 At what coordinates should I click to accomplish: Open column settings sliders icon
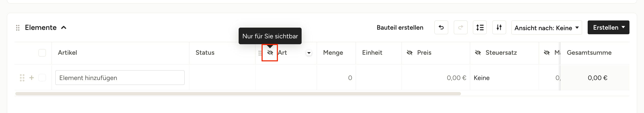(499, 27)
